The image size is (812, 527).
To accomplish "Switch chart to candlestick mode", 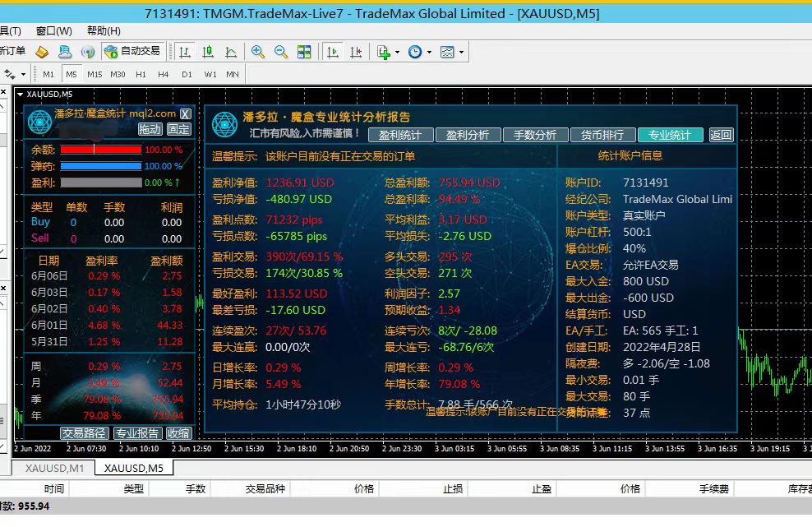I will coord(208,52).
